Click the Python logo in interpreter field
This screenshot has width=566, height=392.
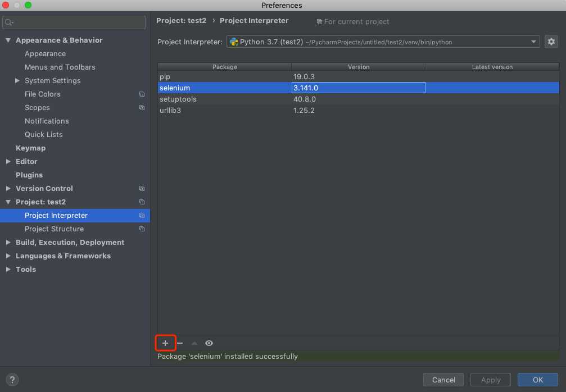(x=234, y=42)
